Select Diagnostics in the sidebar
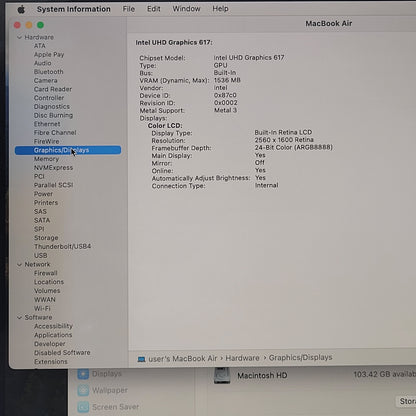The width and height of the screenshot is (416, 416). coord(52,106)
